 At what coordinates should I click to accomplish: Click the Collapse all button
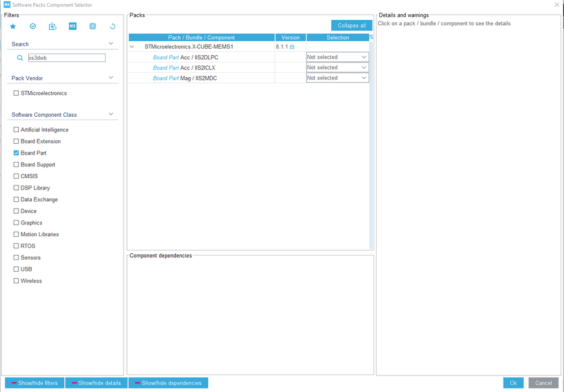pos(351,25)
